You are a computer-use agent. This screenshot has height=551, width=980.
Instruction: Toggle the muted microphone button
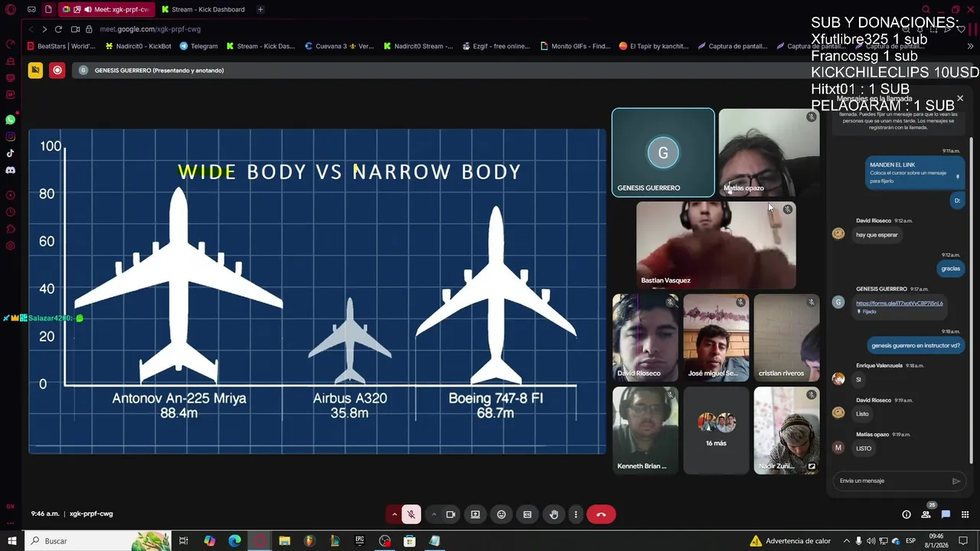coord(411,514)
